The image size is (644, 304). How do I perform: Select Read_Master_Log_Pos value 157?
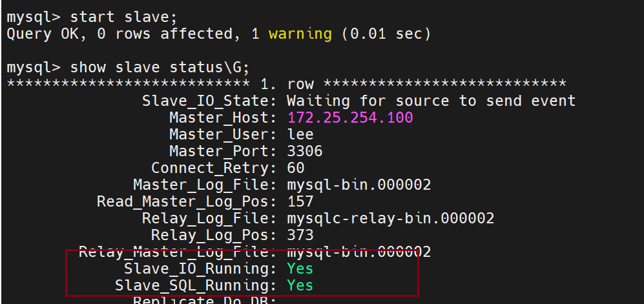[300, 202]
